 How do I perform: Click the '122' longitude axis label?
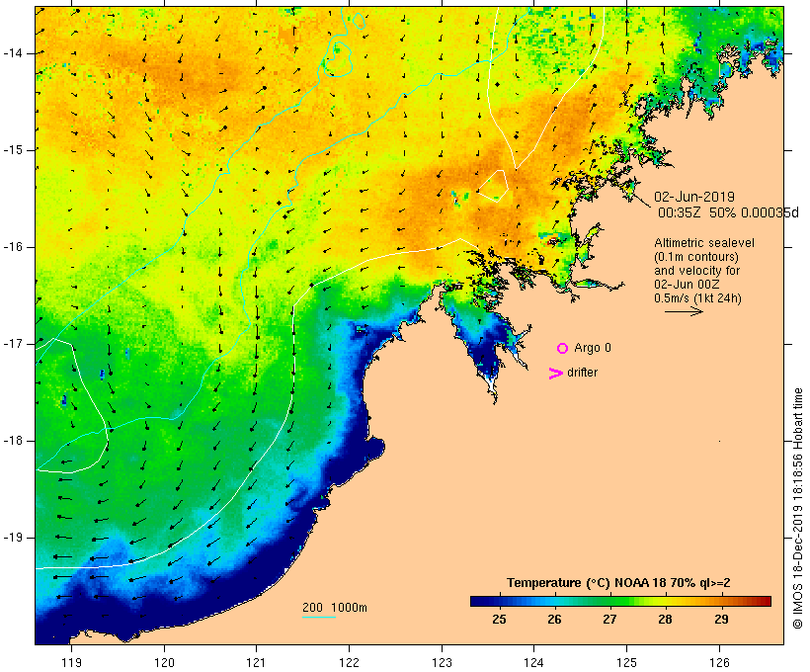350,663
